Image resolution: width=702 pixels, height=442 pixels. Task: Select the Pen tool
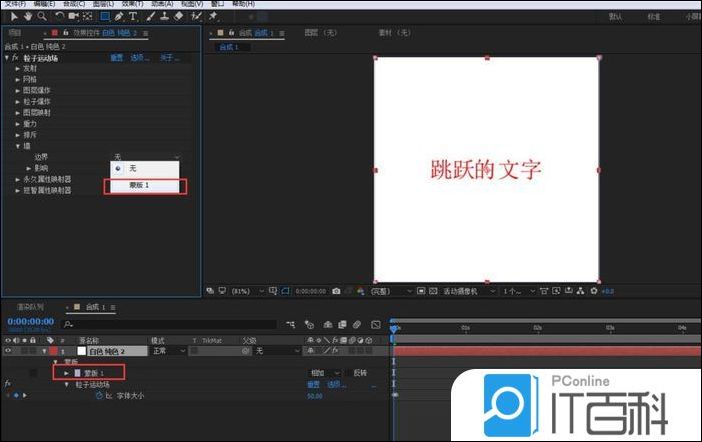pos(119,16)
